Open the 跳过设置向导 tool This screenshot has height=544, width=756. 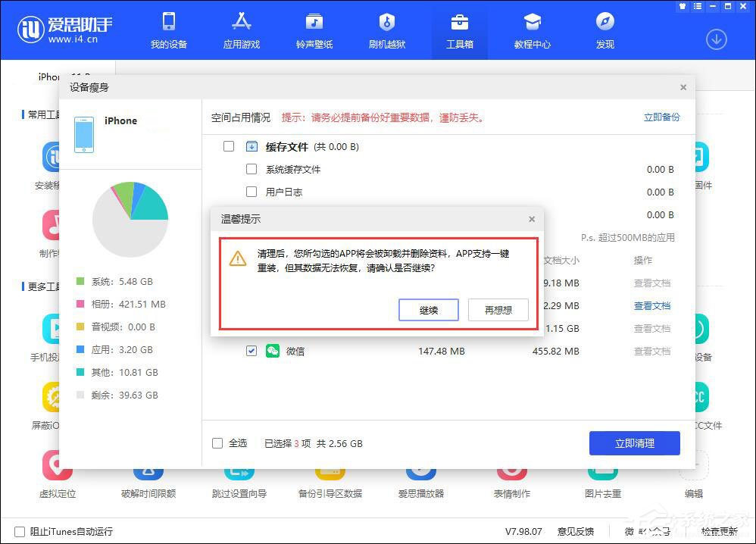coord(239,477)
